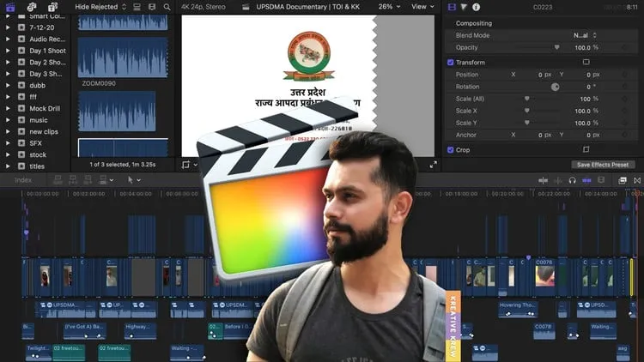Screen dimensions: 644x362
Task: Click the project clapper icon beside UPSDMA Documentary
Action: pos(246,7)
